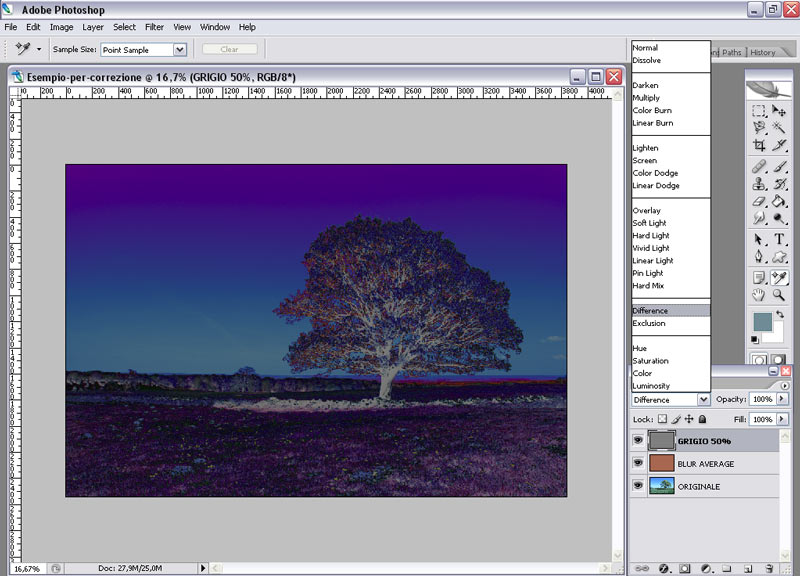Select the Exclusion blend mode

pyautogui.click(x=648, y=323)
